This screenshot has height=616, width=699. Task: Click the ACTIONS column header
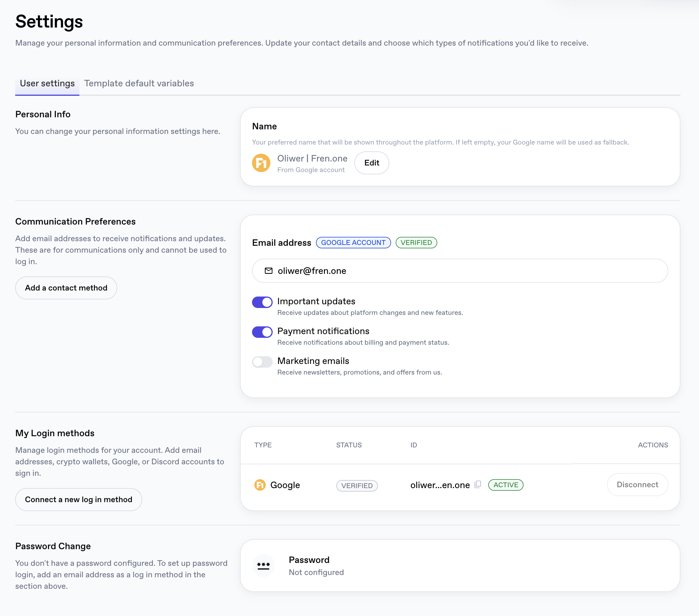point(653,445)
